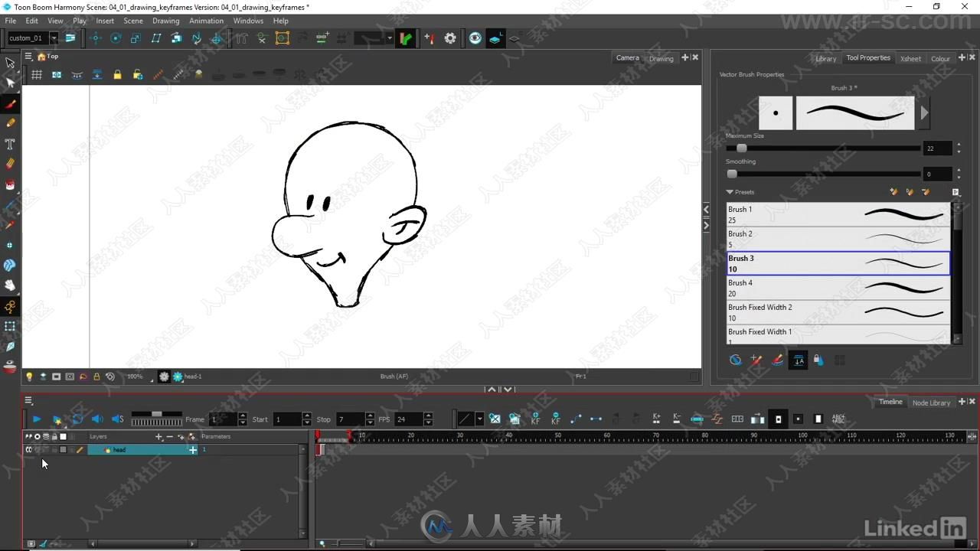Add a layer with Layers plus button
980x551 pixels.
(x=158, y=436)
